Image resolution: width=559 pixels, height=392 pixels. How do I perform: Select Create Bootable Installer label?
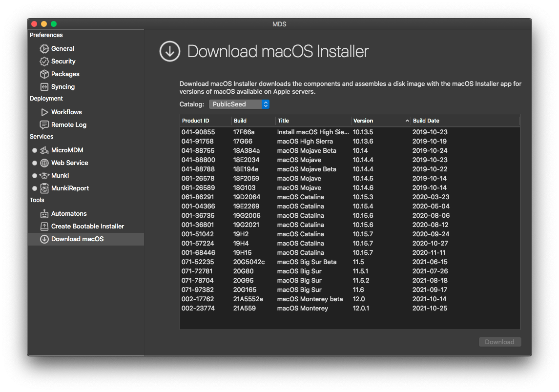click(x=87, y=227)
